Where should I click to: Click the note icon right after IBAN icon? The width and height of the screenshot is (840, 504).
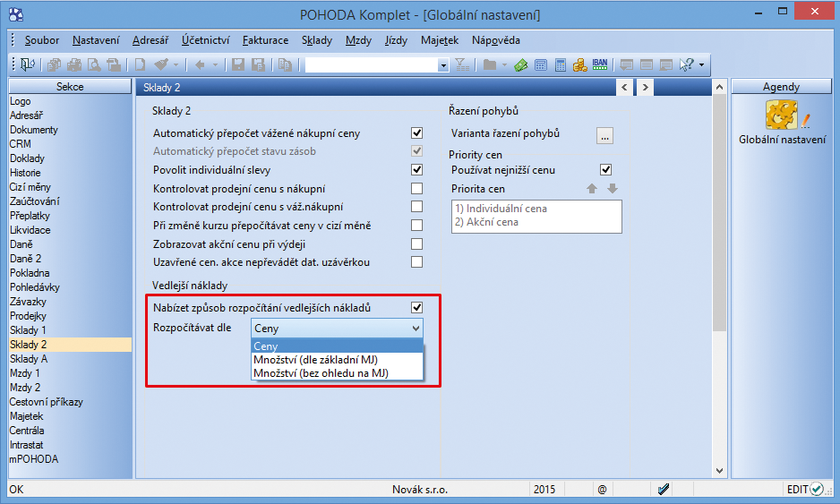click(626, 65)
